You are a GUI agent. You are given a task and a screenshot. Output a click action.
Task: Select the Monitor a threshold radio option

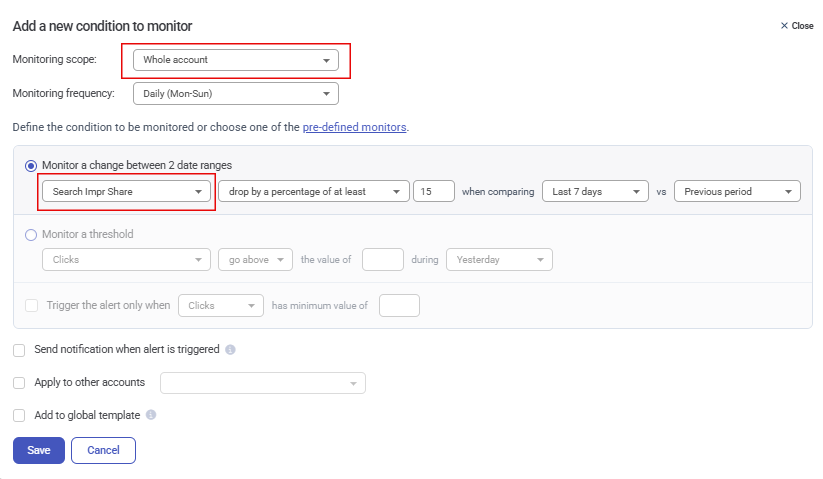coord(31,235)
